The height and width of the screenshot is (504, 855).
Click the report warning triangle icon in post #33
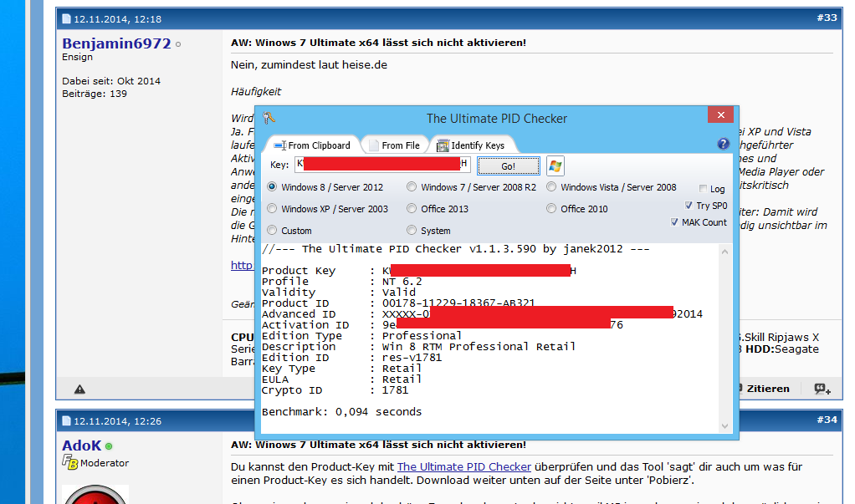[79, 389]
